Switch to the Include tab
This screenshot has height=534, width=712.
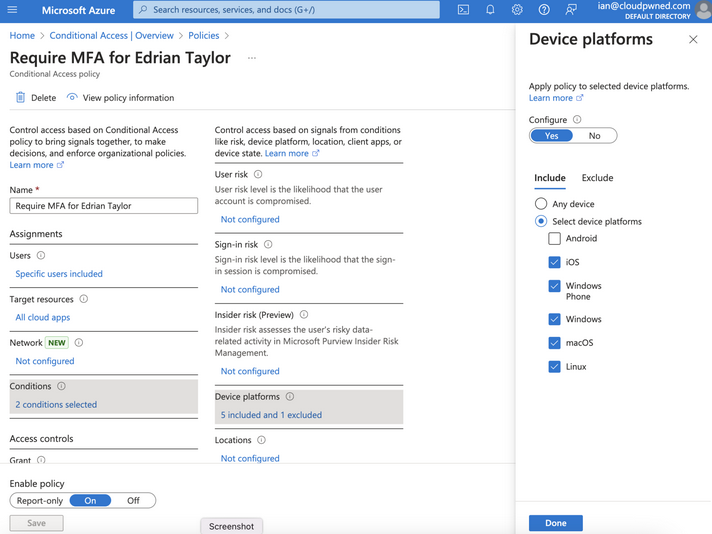[x=549, y=178]
